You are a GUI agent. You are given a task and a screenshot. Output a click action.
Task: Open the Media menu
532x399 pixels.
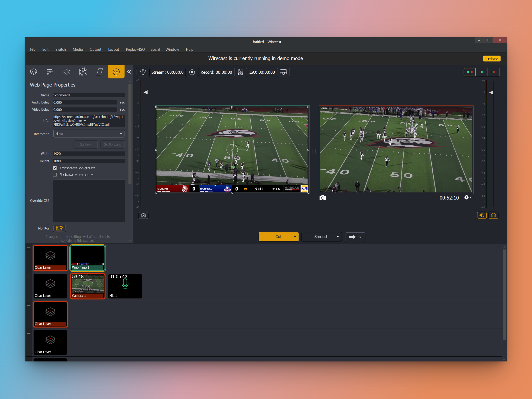pyautogui.click(x=78, y=49)
